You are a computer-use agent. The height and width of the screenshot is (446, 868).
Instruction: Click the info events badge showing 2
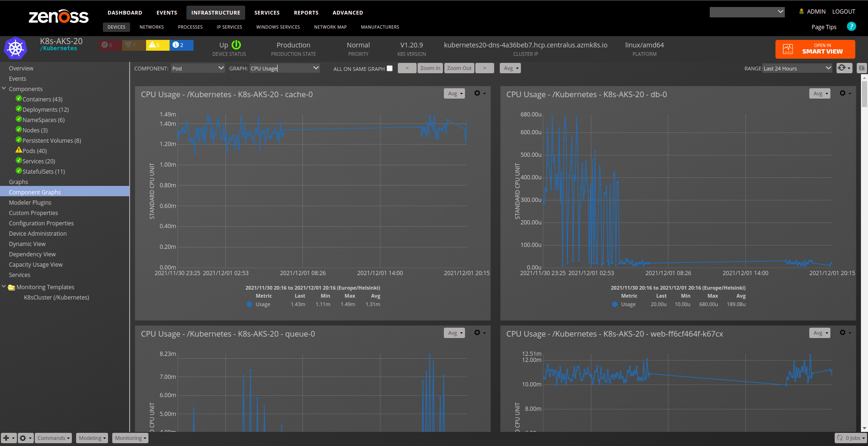(x=182, y=45)
